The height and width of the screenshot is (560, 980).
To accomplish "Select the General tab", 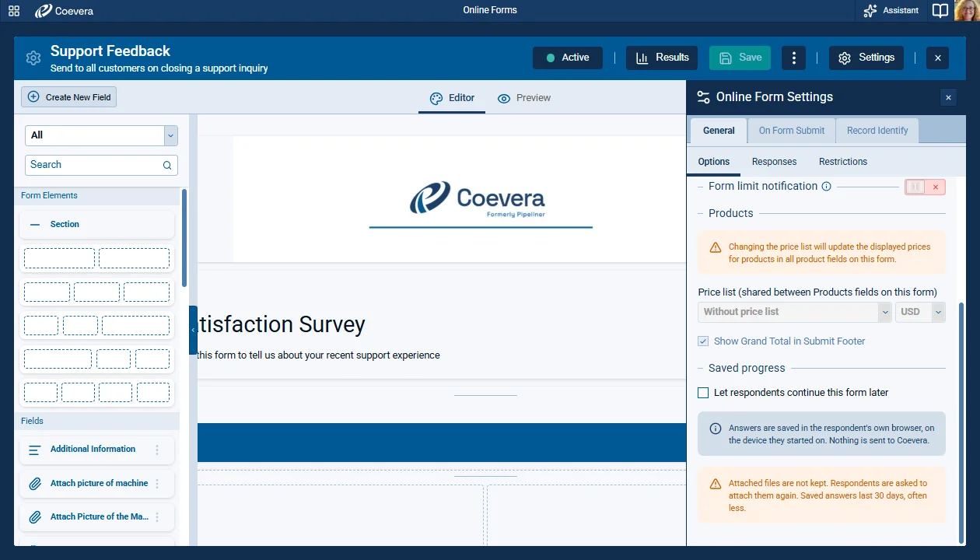I will click(x=719, y=131).
